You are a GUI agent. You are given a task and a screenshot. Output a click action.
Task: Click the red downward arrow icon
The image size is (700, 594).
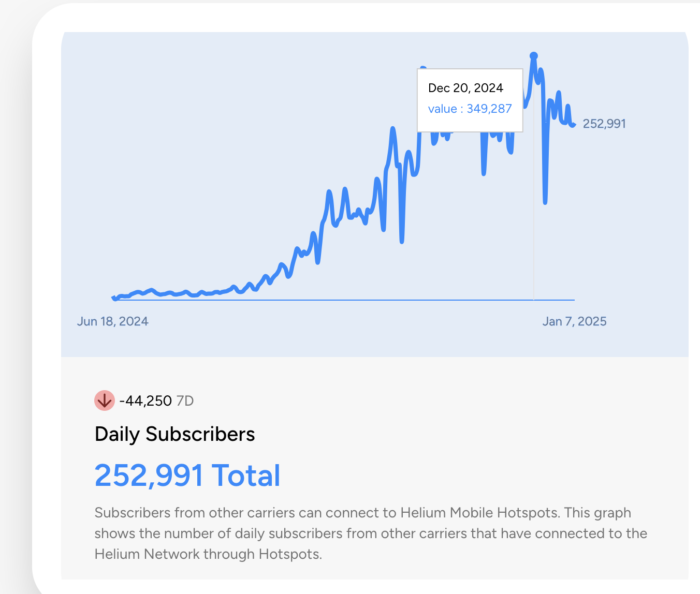105,400
